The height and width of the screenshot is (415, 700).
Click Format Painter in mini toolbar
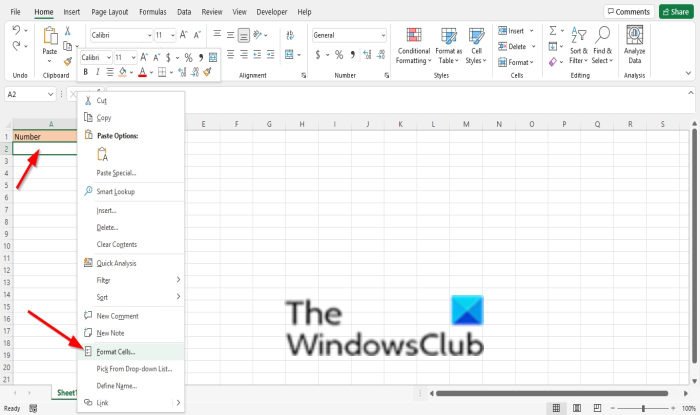pyautogui.click(x=207, y=71)
